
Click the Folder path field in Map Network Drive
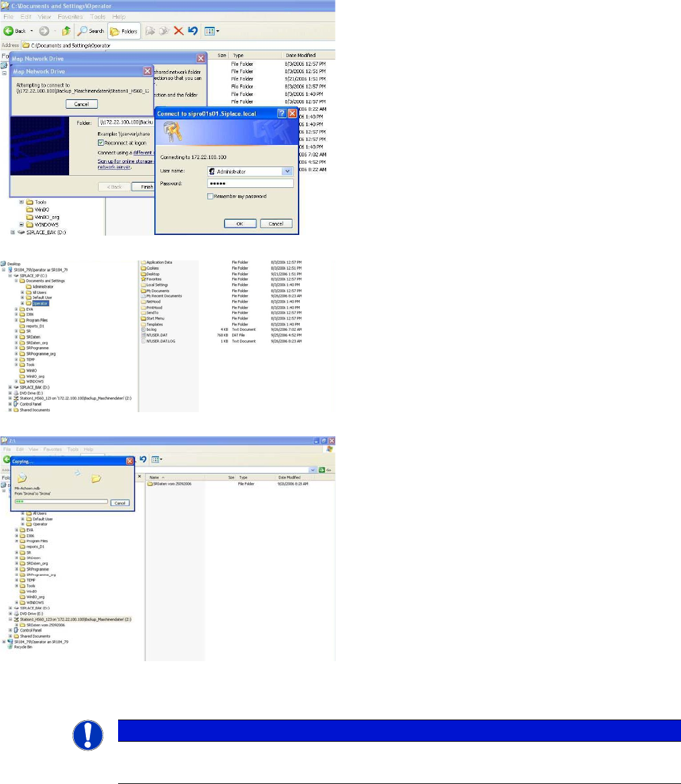click(126, 122)
